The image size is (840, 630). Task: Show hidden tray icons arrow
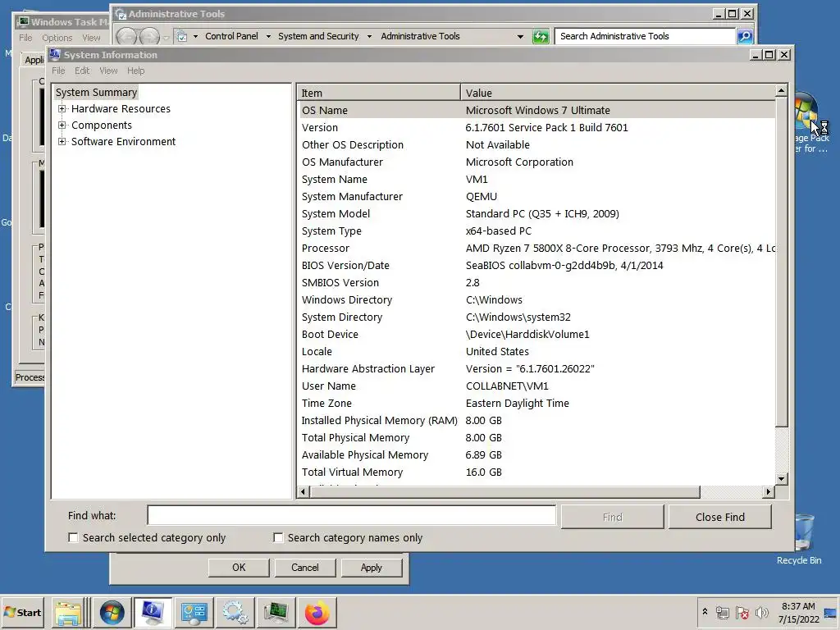click(705, 611)
